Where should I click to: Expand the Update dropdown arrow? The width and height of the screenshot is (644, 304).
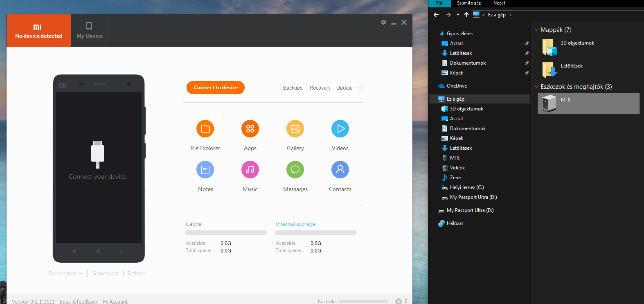pyautogui.click(x=358, y=88)
